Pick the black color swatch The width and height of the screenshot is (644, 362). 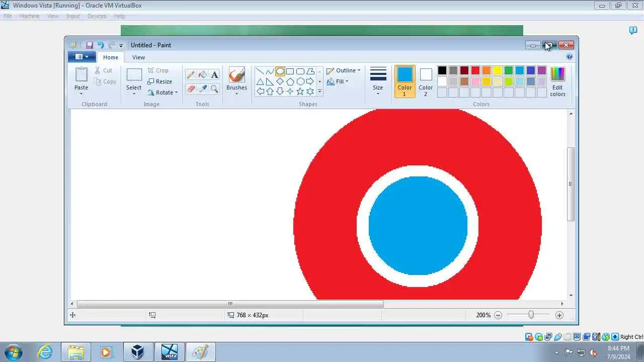[442, 70]
